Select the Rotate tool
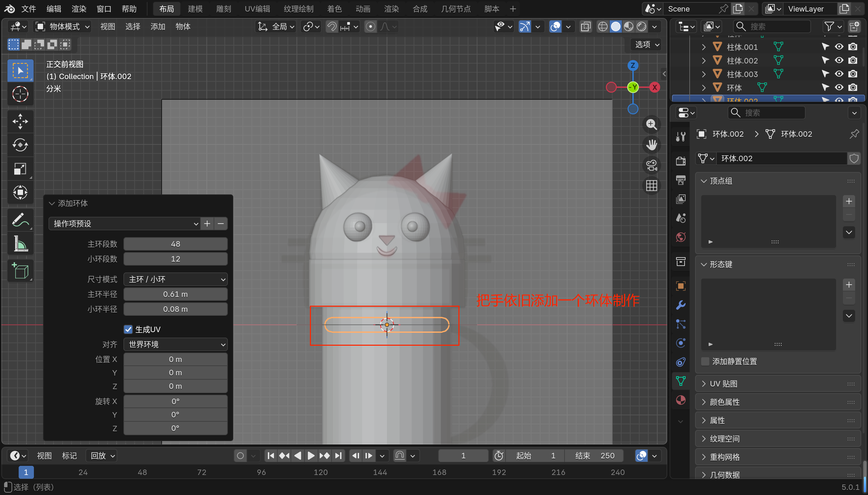Screen dimensions: 868x495 tap(20, 145)
